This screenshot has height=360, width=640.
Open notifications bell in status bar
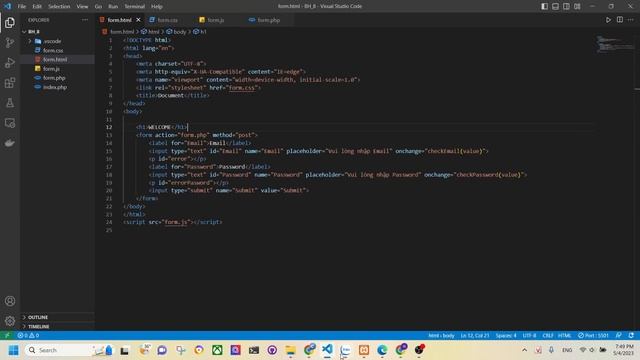tap(631, 336)
